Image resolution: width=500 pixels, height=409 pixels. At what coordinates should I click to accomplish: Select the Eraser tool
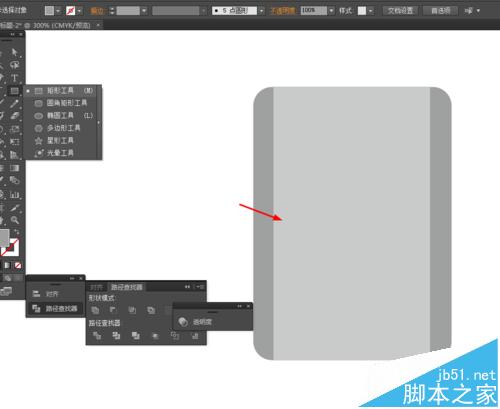pos(15,116)
